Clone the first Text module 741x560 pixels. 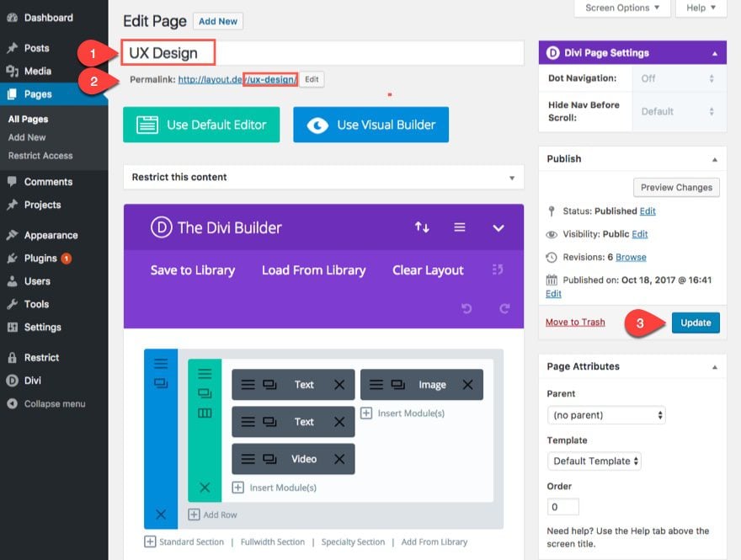click(x=270, y=385)
